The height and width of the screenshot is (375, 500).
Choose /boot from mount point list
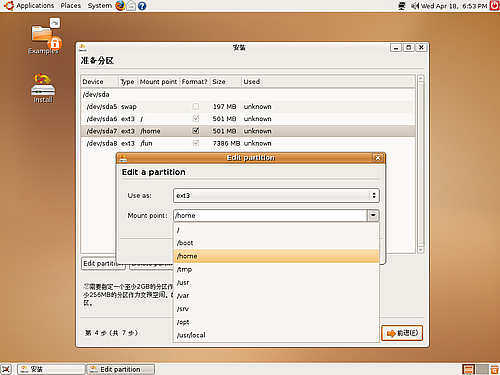[277, 243]
